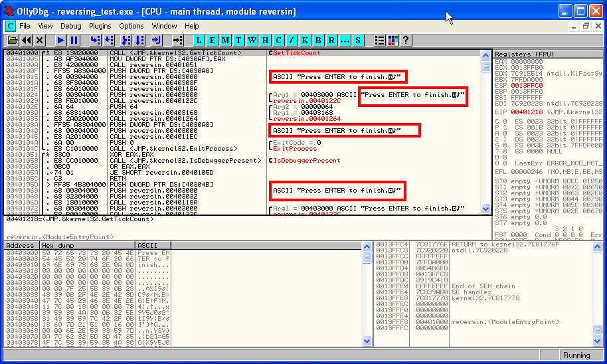Open the Help menu
607x364 pixels.
(x=192, y=26)
